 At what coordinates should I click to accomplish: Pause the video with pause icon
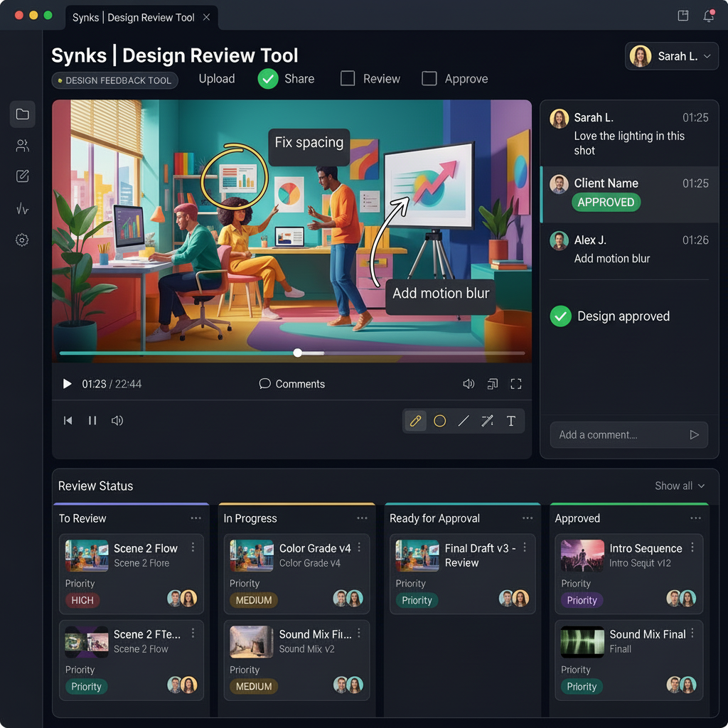coord(92,421)
